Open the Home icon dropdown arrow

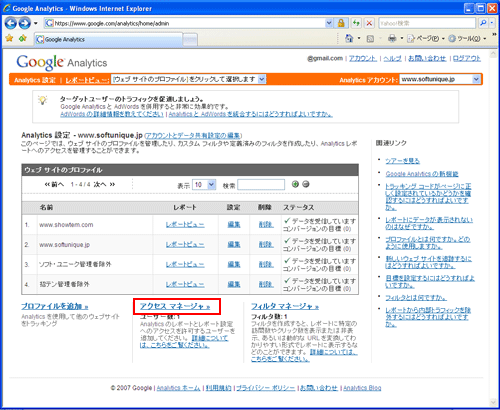pos(359,39)
